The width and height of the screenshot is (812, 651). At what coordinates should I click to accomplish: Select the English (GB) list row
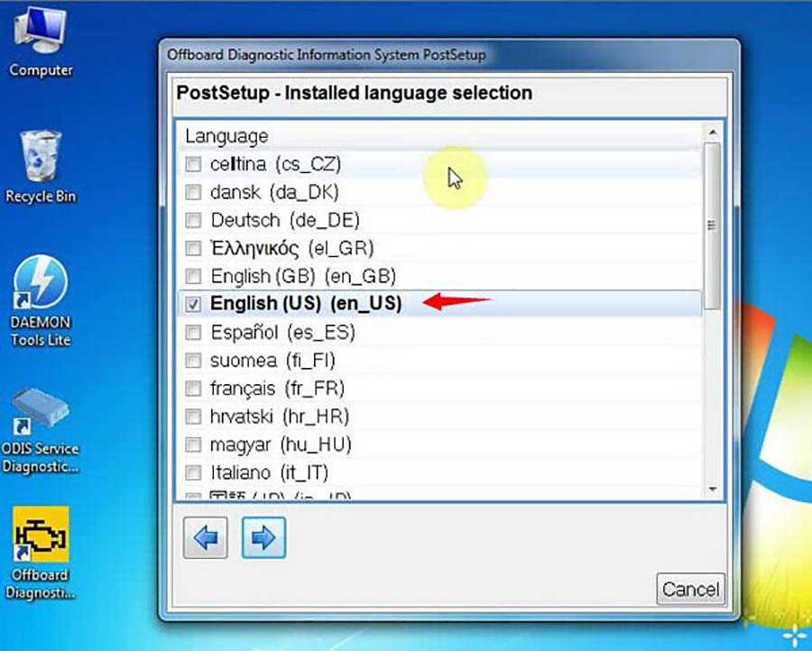(x=303, y=276)
